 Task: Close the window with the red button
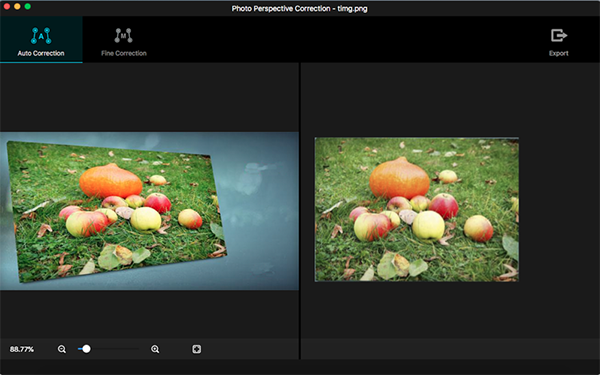click(x=7, y=7)
